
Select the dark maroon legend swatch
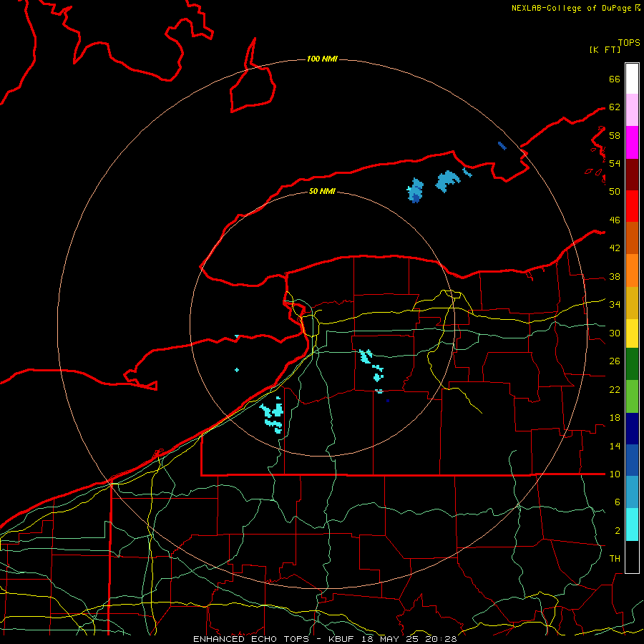(x=632, y=175)
